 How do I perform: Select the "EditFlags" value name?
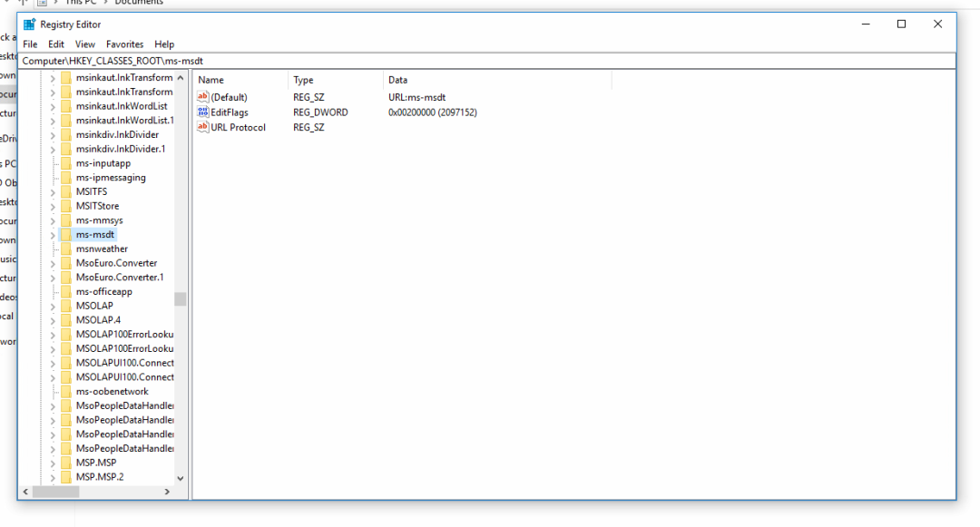point(230,112)
